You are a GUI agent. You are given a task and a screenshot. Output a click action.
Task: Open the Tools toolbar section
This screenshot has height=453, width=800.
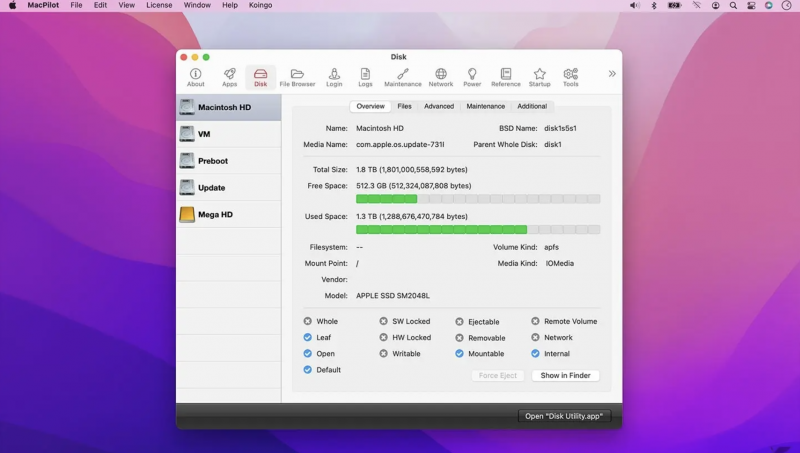click(x=570, y=78)
